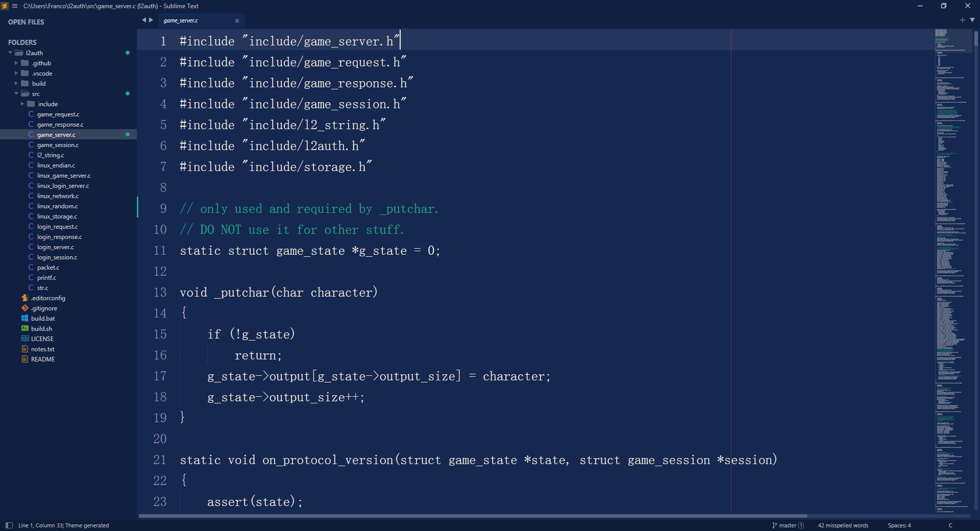Open packet.c file
The image size is (980, 531).
pyautogui.click(x=48, y=268)
